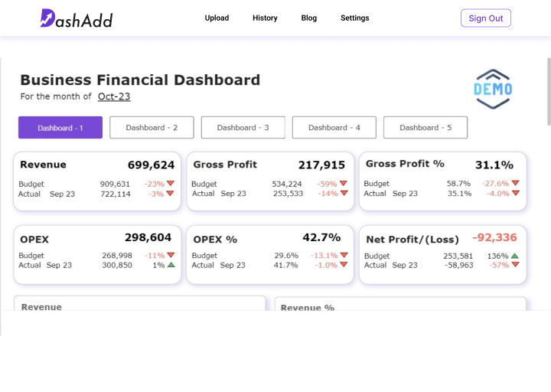Click green up arrow beside OPEX 1%
The image size is (551, 392).
pyautogui.click(x=171, y=265)
